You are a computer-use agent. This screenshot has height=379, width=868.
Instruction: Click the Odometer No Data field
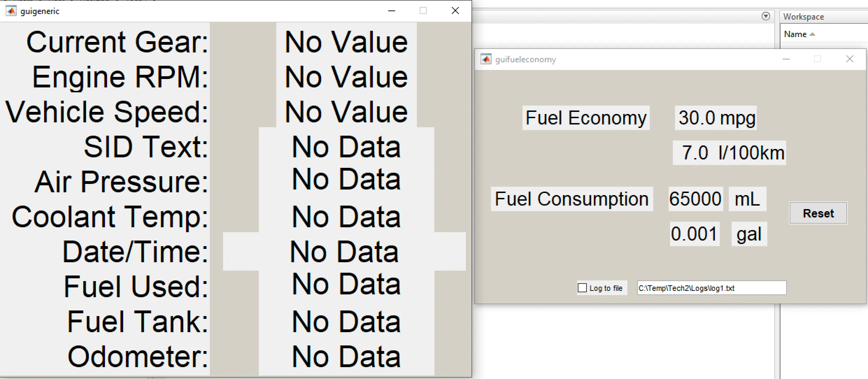(x=346, y=356)
